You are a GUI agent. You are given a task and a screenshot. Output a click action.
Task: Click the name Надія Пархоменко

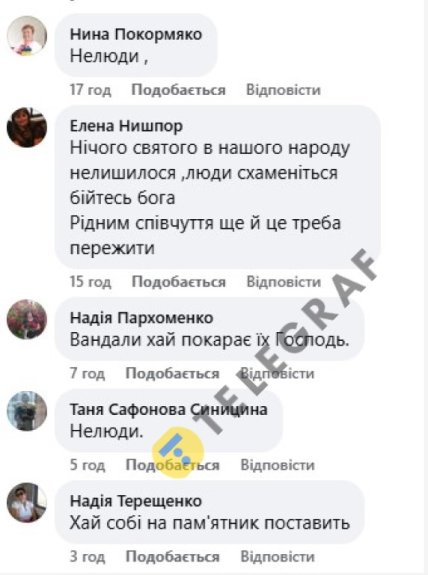(141, 318)
